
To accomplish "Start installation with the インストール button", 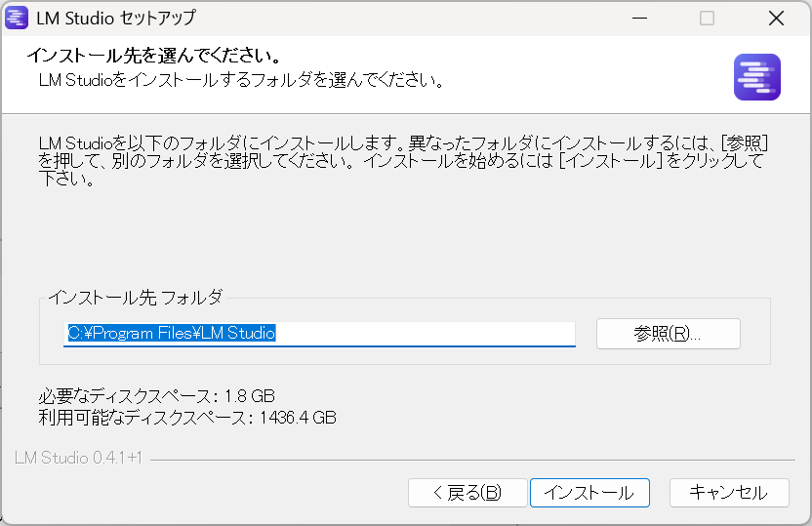I will click(589, 493).
